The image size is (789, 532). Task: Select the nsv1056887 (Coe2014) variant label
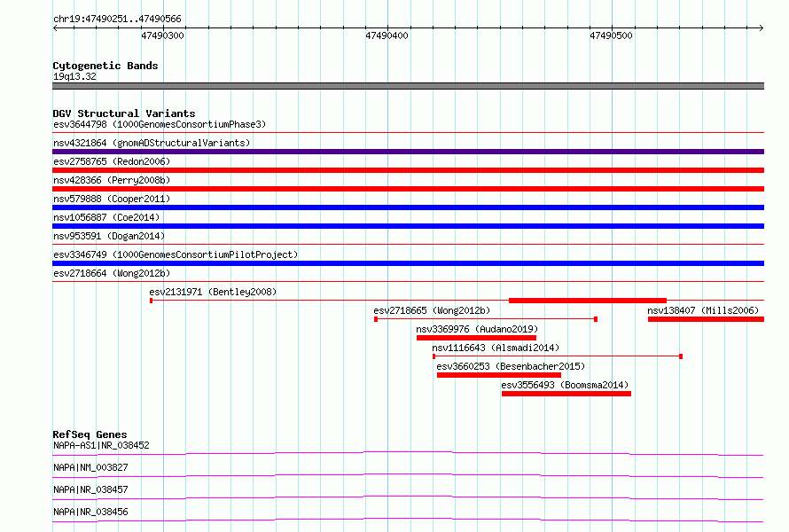point(106,217)
